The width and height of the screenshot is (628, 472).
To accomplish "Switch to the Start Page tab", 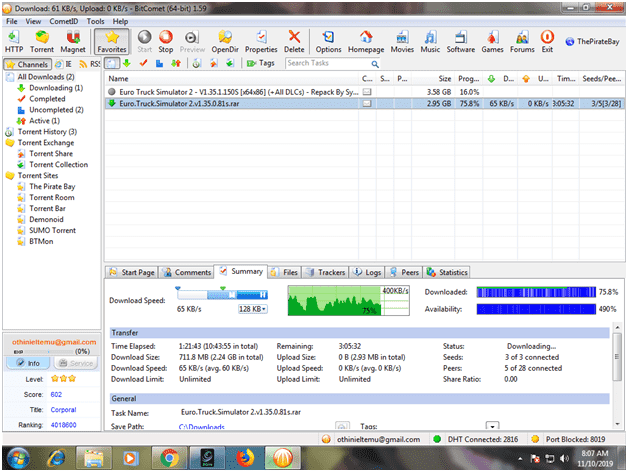I will click(132, 272).
